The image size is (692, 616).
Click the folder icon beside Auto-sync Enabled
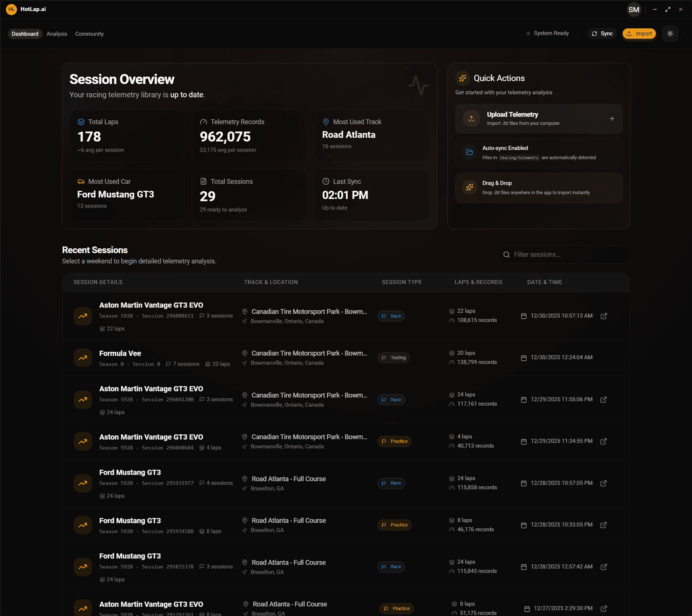click(470, 152)
